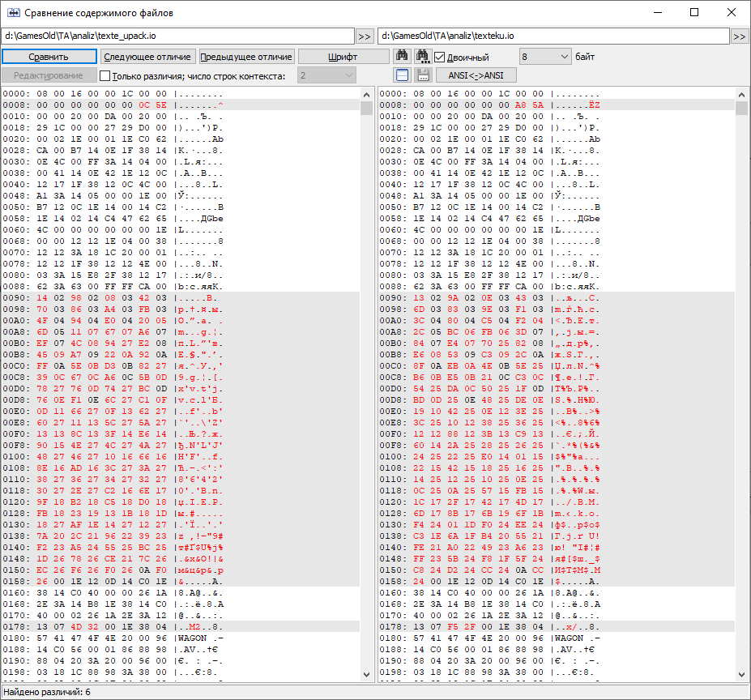Viewport: 751px width, 700px height.
Task: Click right pane row 0158 starting 24 00 1E
Action: (x=557, y=581)
